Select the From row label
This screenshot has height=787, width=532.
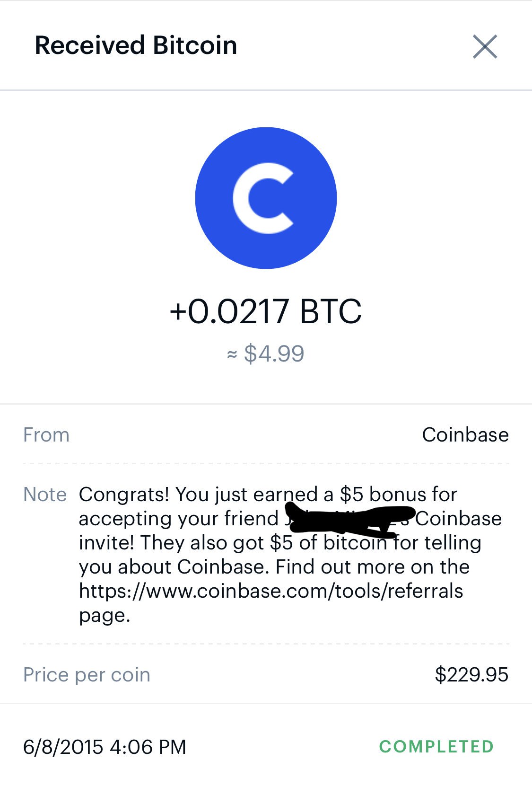click(x=46, y=435)
